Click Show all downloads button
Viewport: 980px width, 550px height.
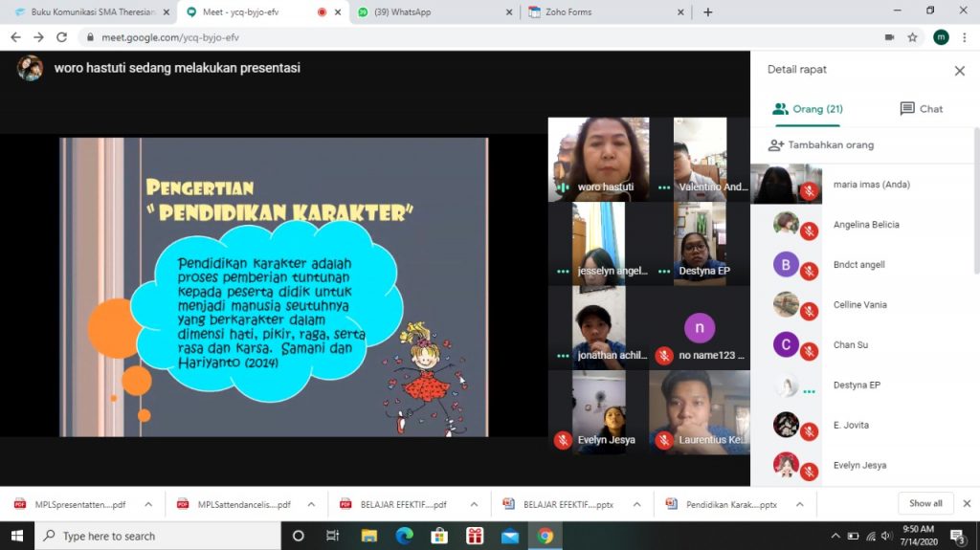pyautogui.click(x=925, y=503)
